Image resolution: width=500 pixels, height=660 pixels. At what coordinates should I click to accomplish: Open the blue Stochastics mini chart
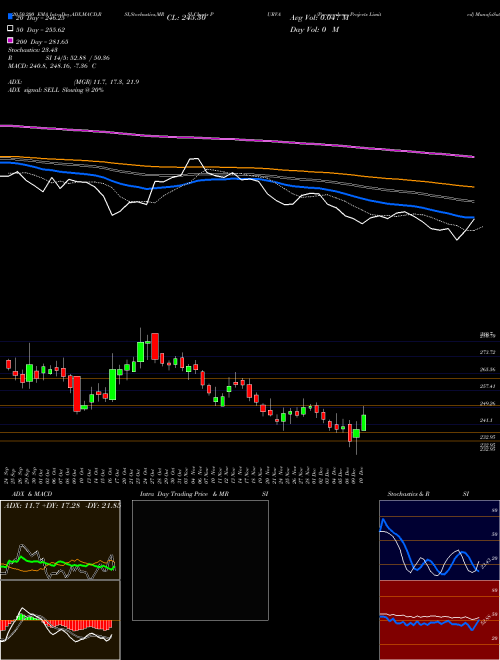click(x=439, y=540)
